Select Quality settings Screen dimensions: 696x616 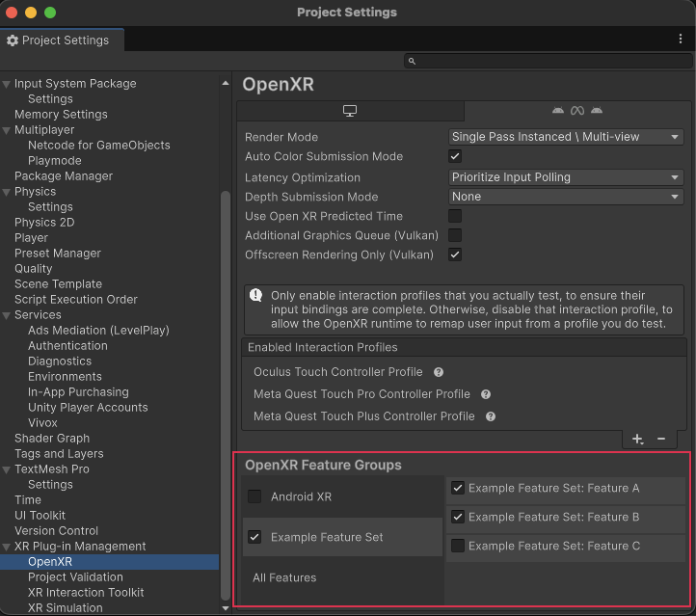click(x=34, y=269)
